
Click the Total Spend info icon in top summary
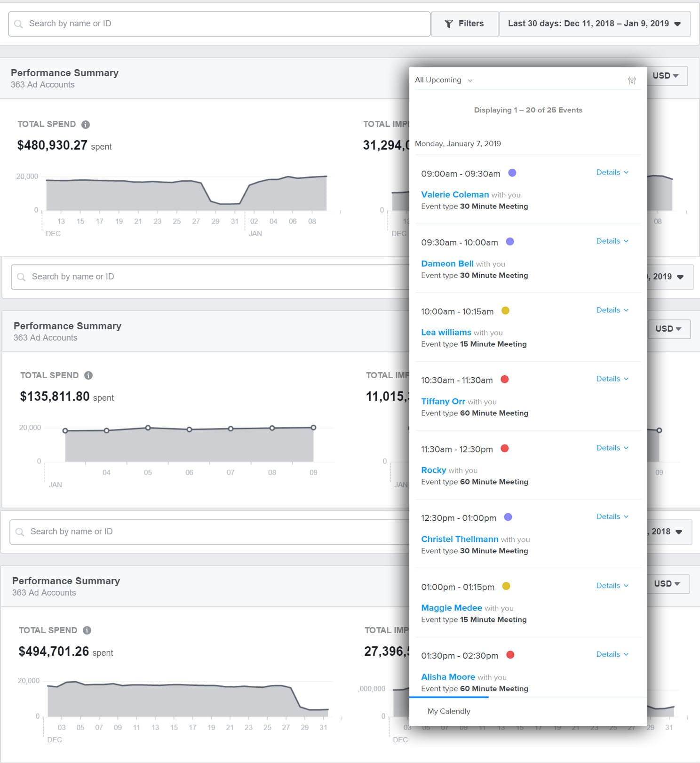86,125
